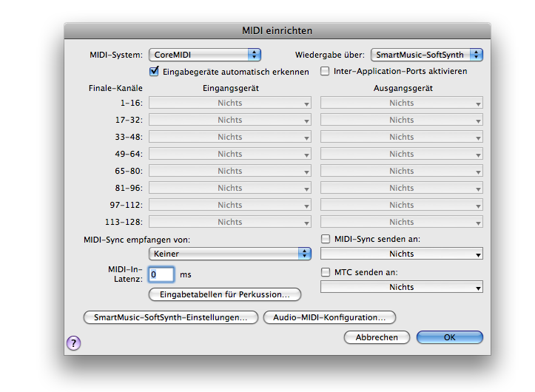This screenshot has width=535, height=392.
Task: Open Eingangsgerät dropdown for channels 65-80
Action: point(230,171)
